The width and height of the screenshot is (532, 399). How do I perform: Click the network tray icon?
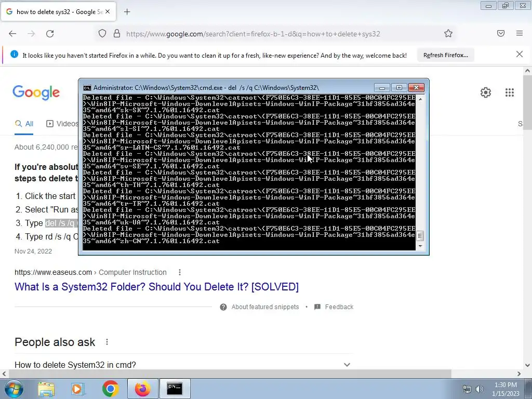click(467, 389)
